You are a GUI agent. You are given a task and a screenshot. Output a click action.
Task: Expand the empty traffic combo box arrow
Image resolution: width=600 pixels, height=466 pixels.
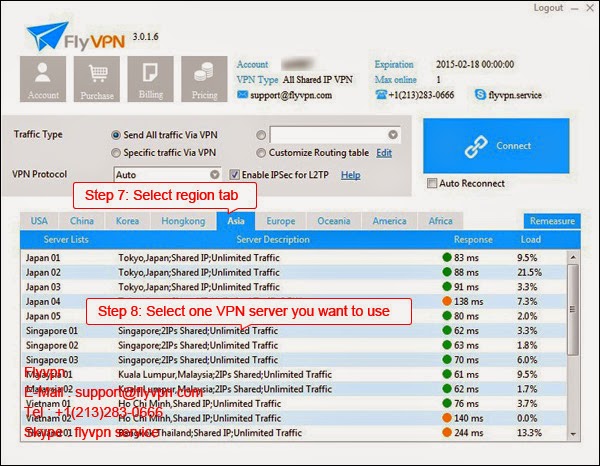pyautogui.click(x=393, y=135)
